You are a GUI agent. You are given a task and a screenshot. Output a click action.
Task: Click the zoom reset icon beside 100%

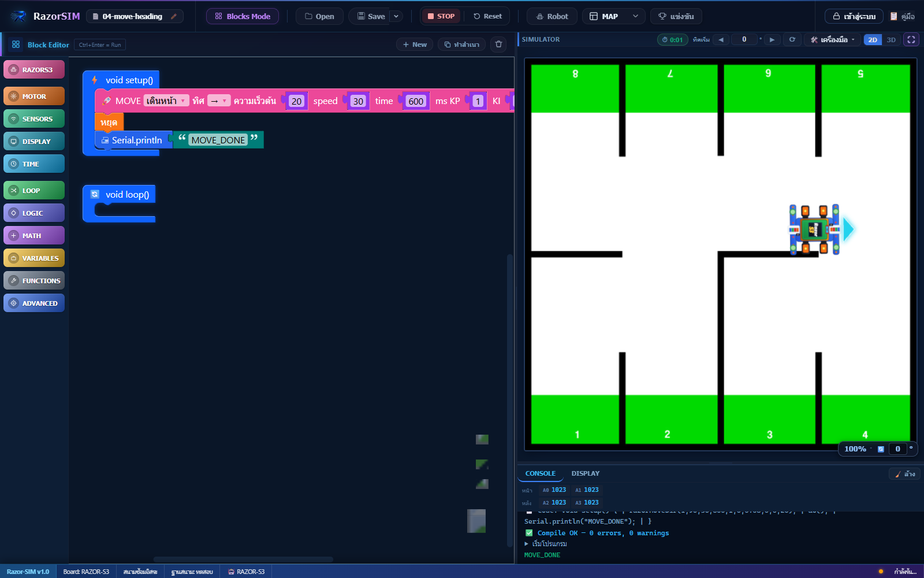point(881,449)
